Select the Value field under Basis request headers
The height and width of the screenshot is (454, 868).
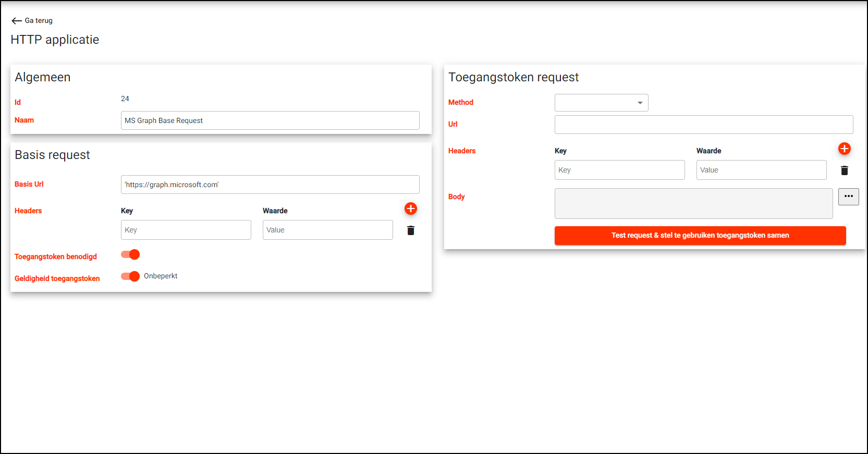click(327, 230)
